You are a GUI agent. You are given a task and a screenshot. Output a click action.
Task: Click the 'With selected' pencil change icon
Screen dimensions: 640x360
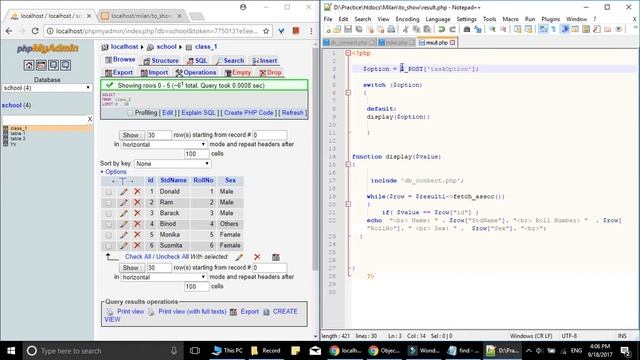(x=239, y=257)
